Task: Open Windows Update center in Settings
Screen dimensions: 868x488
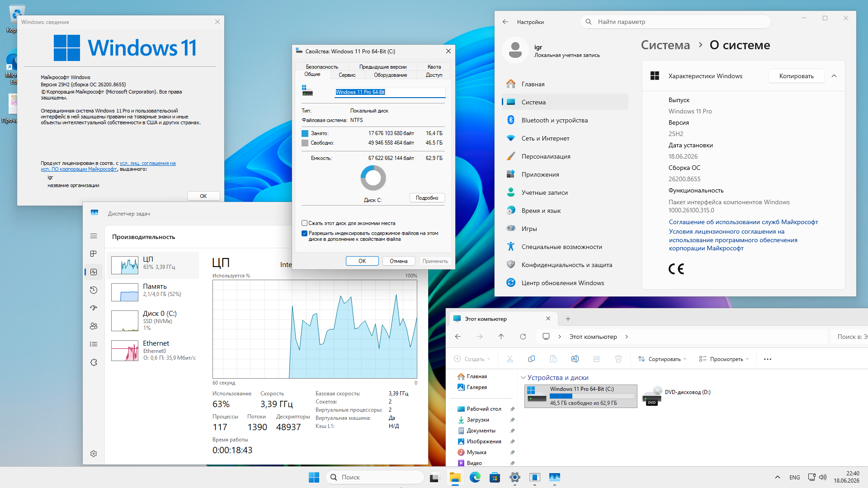Action: 565,283
